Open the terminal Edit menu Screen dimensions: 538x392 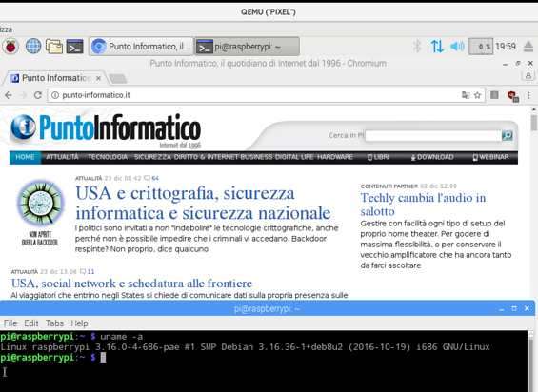pos(31,323)
